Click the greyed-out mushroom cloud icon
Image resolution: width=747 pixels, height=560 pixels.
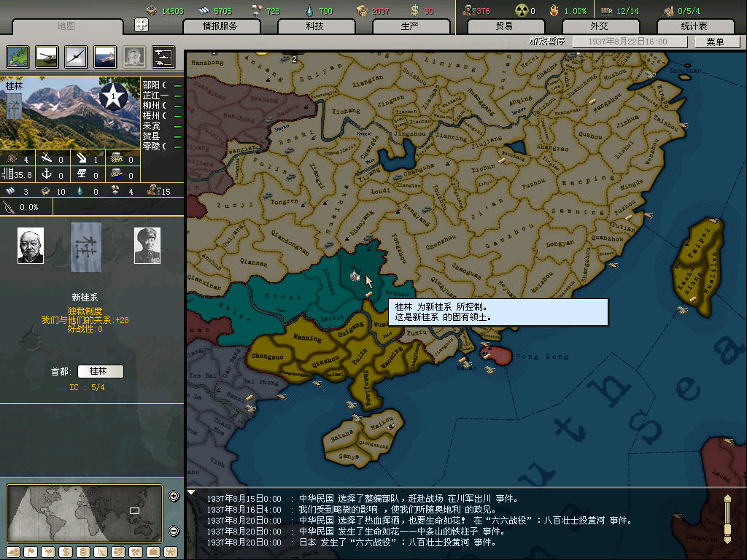(x=134, y=57)
